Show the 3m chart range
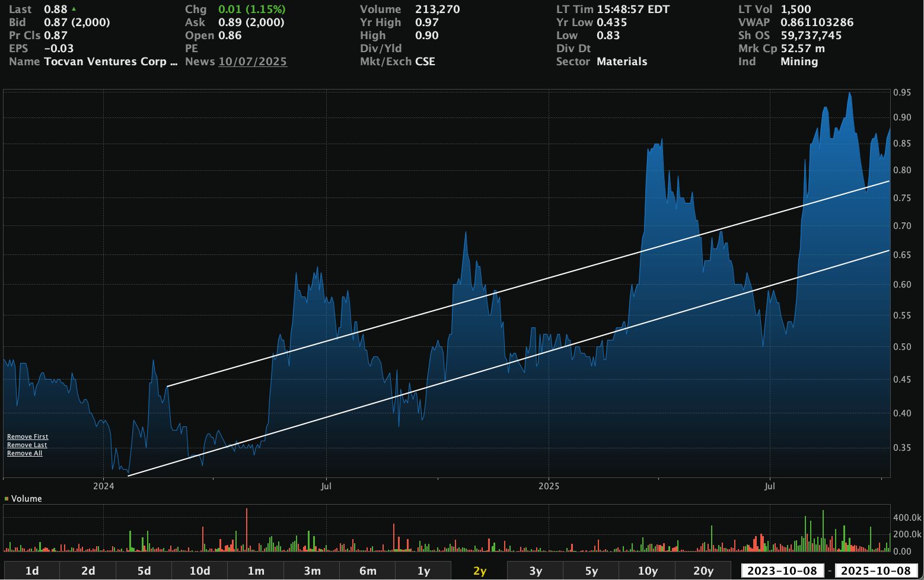 pos(312,571)
